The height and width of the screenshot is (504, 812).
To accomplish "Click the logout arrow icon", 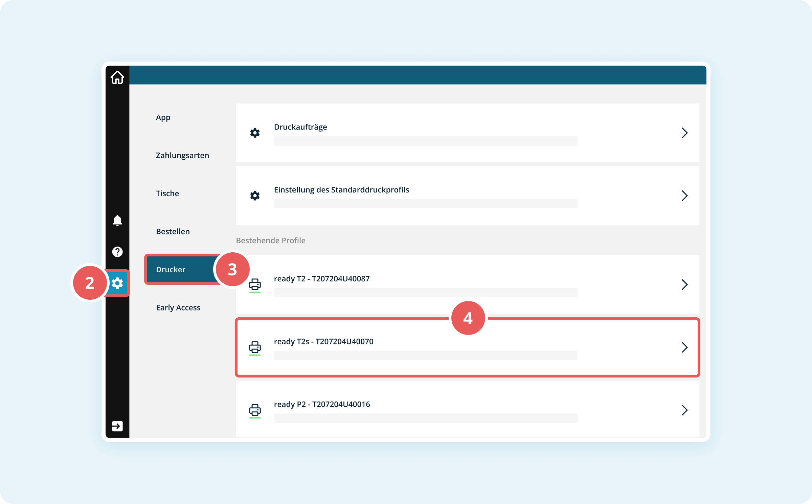I will point(117,426).
